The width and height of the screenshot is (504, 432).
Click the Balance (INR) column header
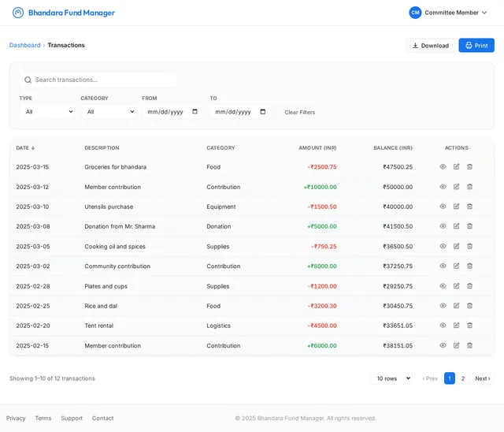pos(393,147)
